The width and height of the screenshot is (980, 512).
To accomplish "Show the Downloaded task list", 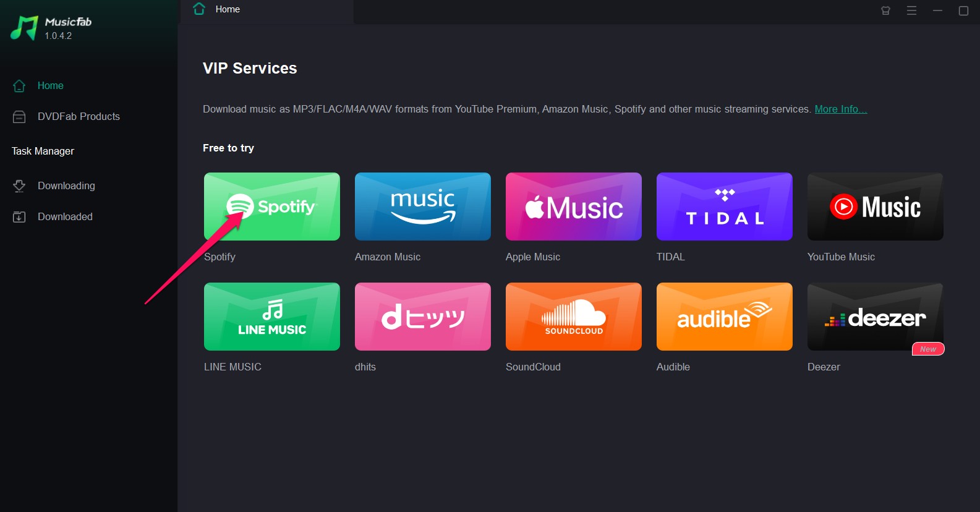I will [x=65, y=217].
